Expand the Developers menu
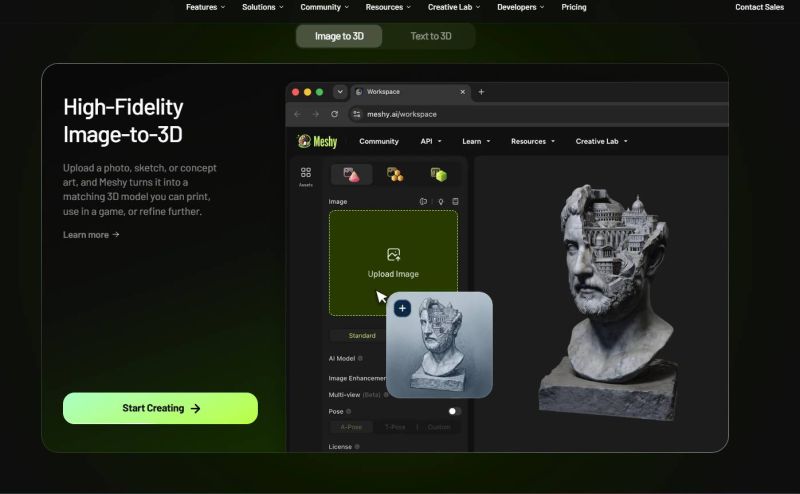Screen dimensions: 800x494 520,7
